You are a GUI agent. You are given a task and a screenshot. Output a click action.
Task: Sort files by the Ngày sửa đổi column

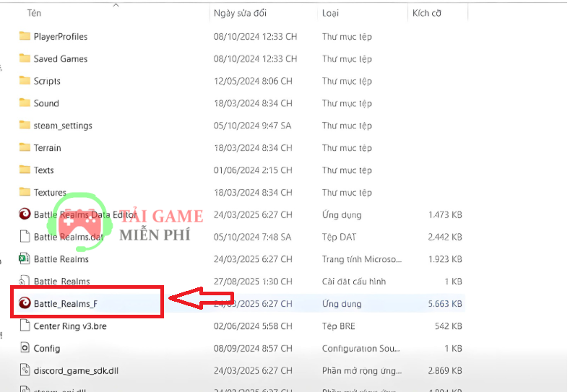coord(240,14)
